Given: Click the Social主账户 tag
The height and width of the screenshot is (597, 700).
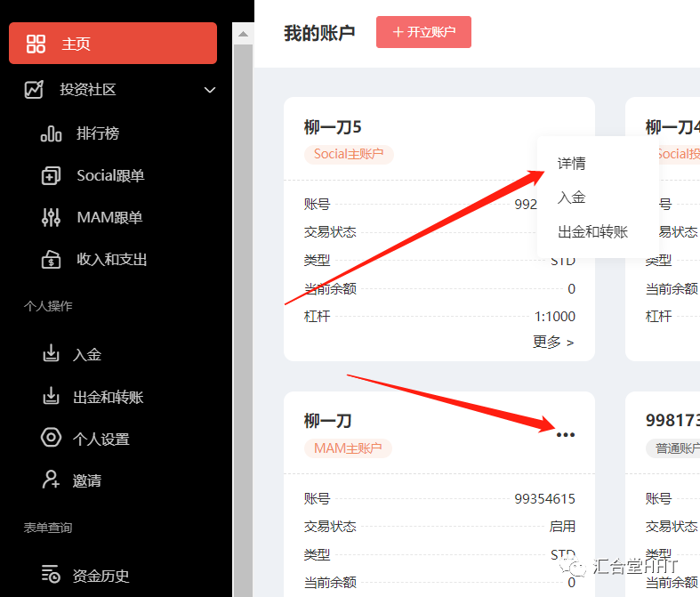Looking at the screenshot, I should point(349,154).
